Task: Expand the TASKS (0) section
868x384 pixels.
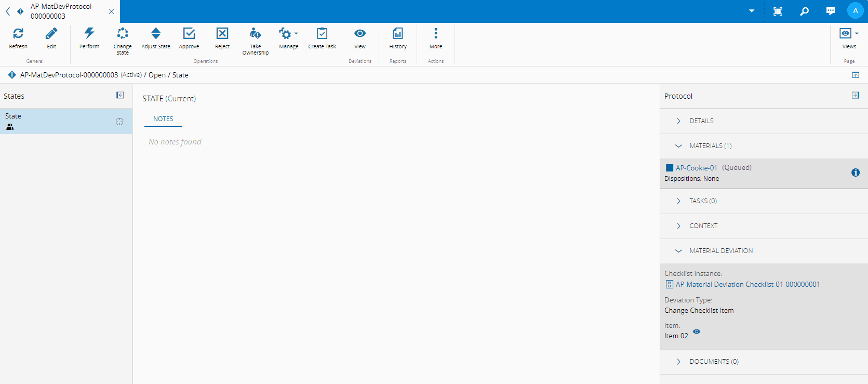Action: (703, 201)
